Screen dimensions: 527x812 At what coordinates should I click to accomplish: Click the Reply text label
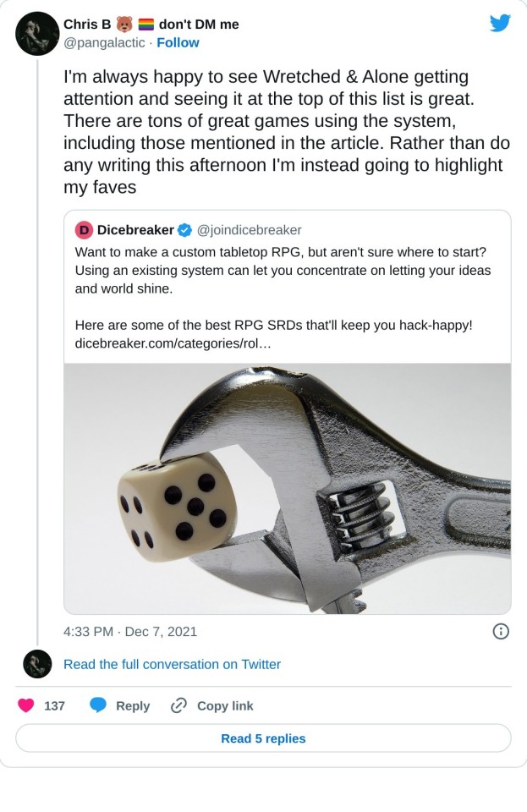133,705
